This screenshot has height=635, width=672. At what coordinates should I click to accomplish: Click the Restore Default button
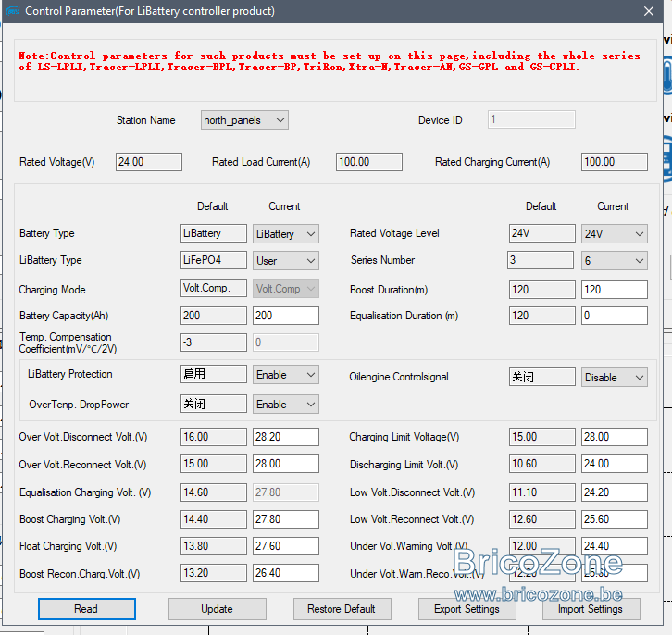pos(342,609)
